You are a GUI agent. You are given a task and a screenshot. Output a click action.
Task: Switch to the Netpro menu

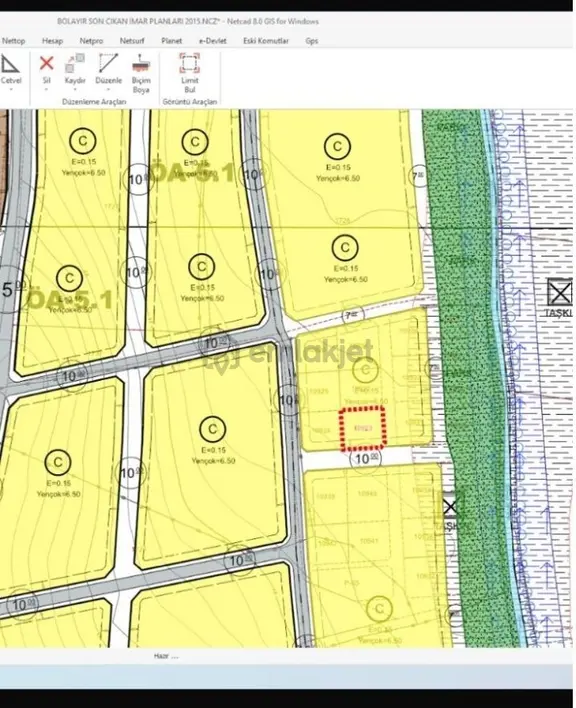[x=91, y=41]
